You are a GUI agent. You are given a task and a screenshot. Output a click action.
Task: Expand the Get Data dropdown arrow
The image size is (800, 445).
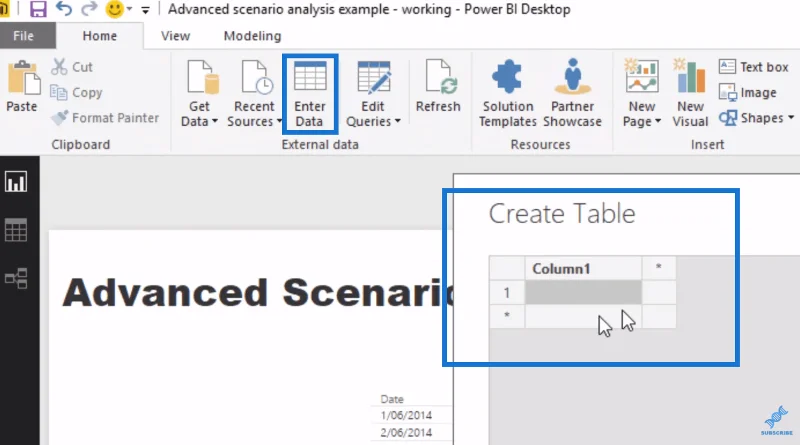point(215,121)
